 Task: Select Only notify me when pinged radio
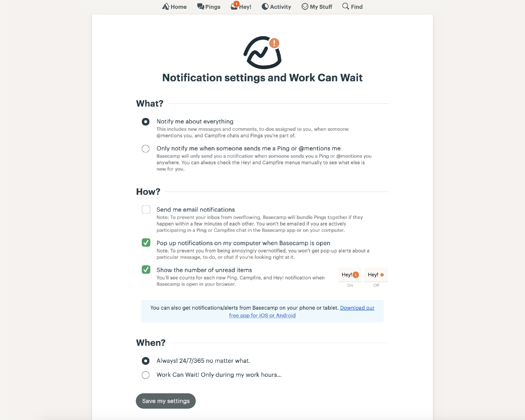tap(146, 149)
